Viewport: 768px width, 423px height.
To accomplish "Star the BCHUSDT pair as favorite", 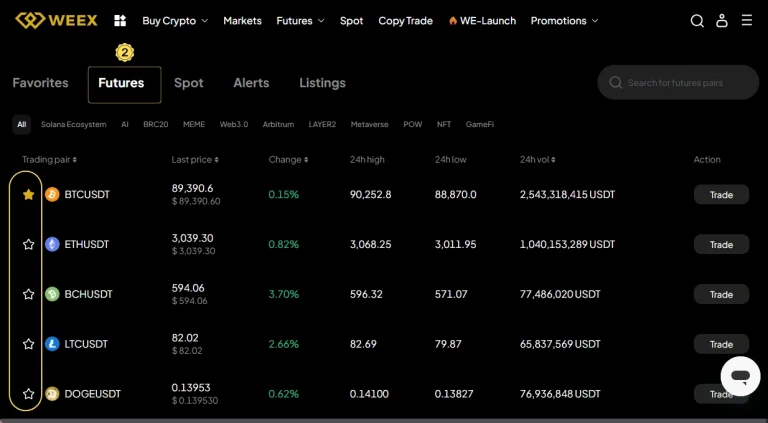I will [28, 294].
